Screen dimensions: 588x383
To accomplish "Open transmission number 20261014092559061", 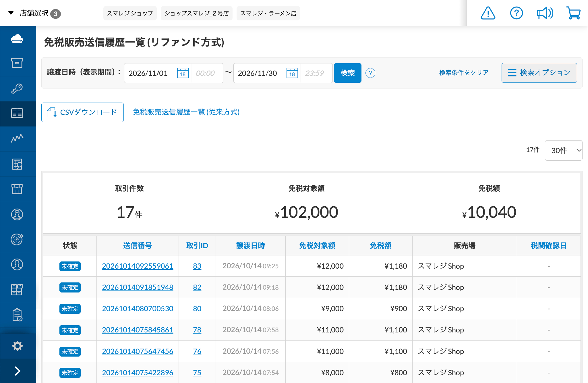I will [138, 266].
